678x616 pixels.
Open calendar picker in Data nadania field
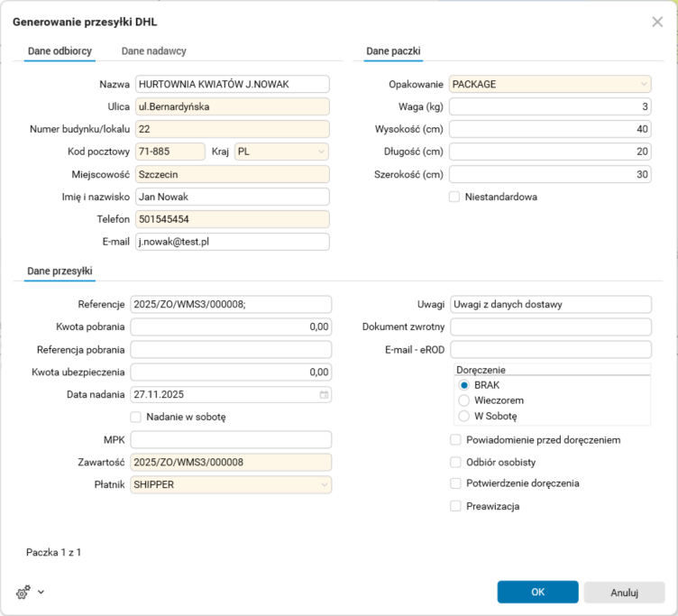coord(325,394)
